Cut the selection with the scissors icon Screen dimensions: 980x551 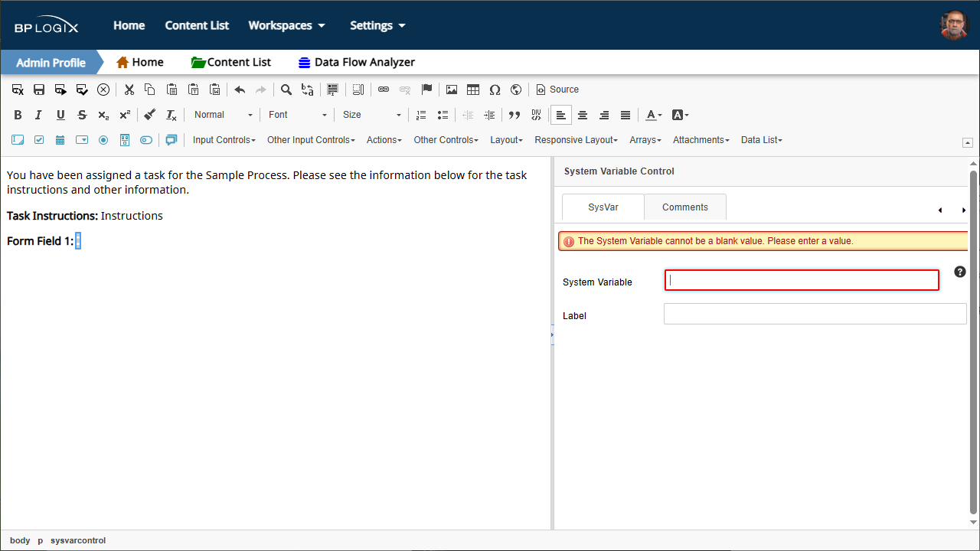129,90
